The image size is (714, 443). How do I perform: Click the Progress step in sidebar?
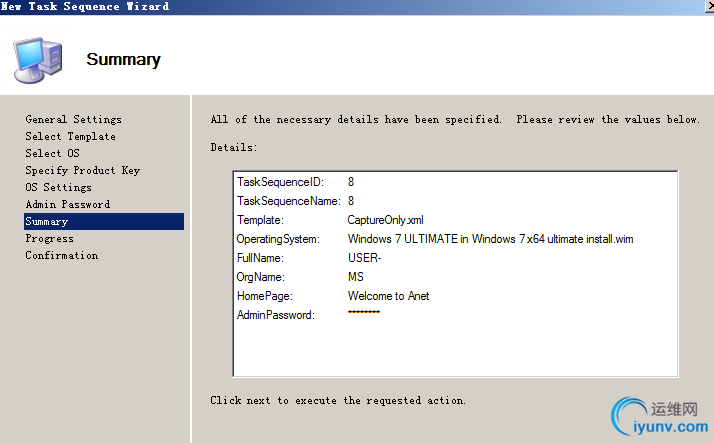coord(50,239)
